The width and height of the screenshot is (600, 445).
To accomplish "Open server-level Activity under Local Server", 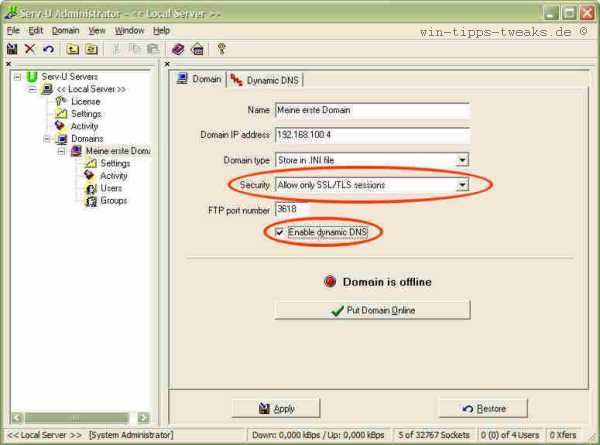I will [84, 126].
